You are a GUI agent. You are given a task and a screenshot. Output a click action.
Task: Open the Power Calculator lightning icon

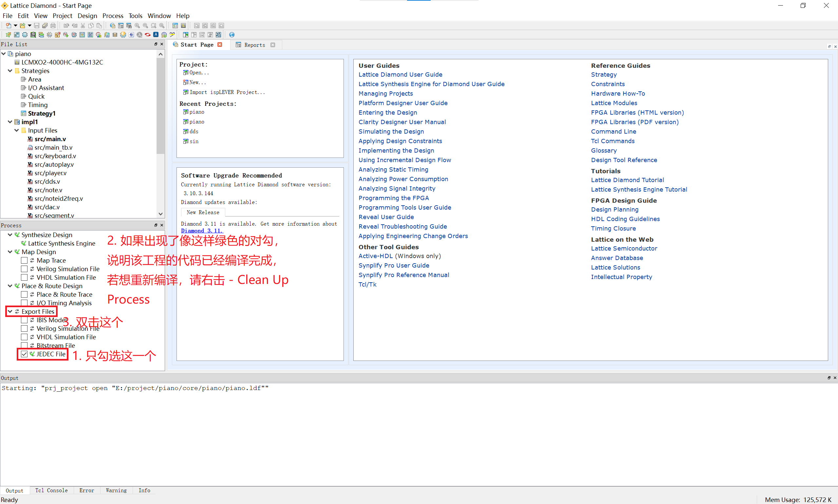107,35
